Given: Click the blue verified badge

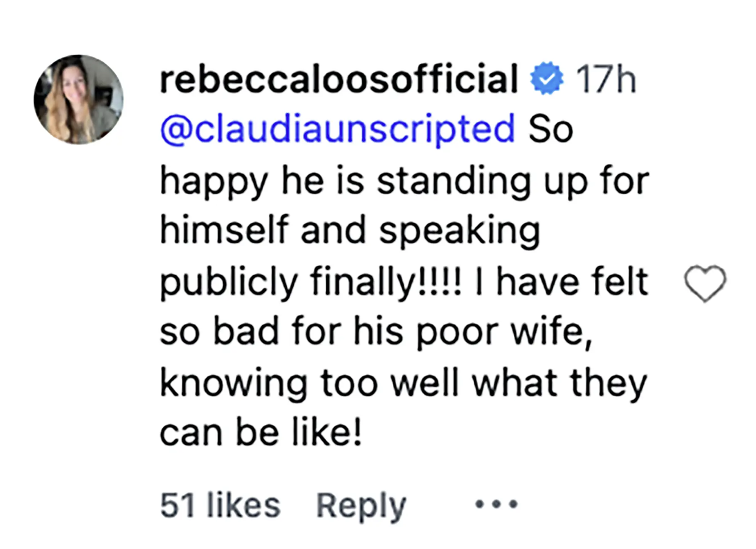Looking at the screenshot, I should pos(547,79).
